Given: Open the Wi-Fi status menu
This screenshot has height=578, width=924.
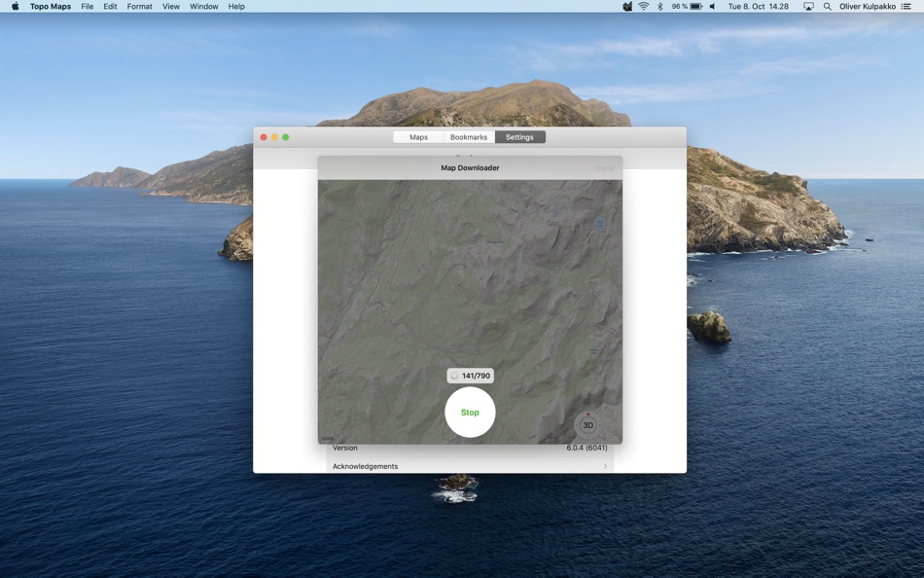Looking at the screenshot, I should (x=644, y=7).
